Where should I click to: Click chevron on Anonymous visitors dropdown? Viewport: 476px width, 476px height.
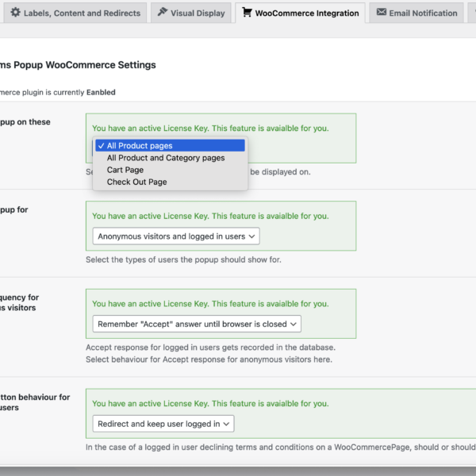coord(251,236)
